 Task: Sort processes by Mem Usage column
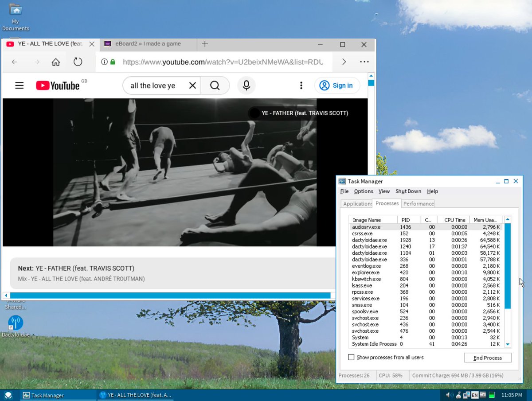[x=485, y=220]
